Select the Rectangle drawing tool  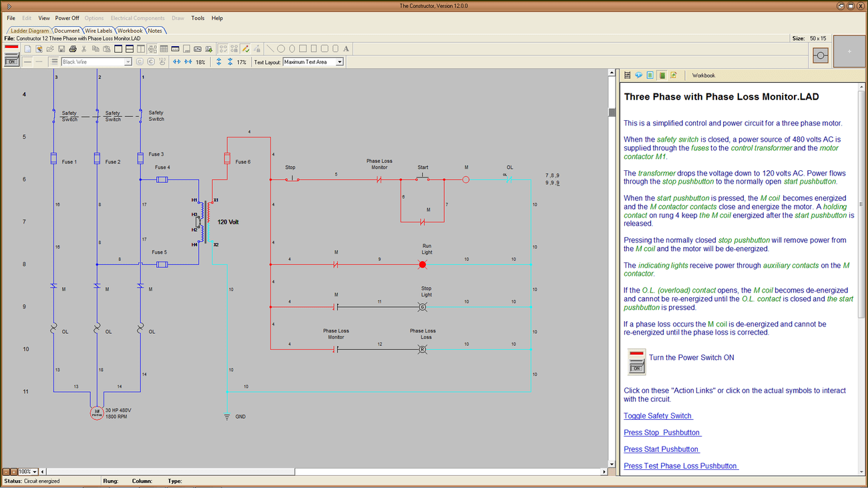click(304, 48)
